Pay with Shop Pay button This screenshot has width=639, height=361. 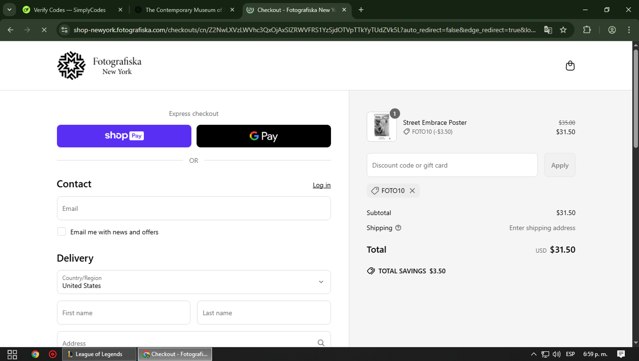point(124,136)
